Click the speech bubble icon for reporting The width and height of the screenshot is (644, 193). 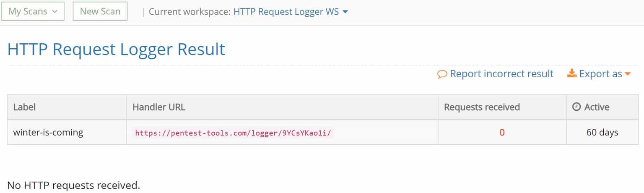(x=442, y=74)
